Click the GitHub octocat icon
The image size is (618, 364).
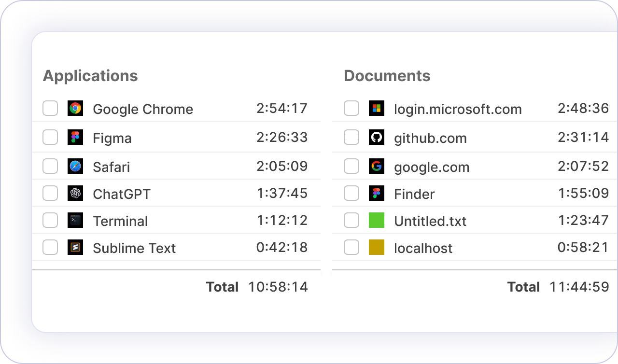click(377, 137)
